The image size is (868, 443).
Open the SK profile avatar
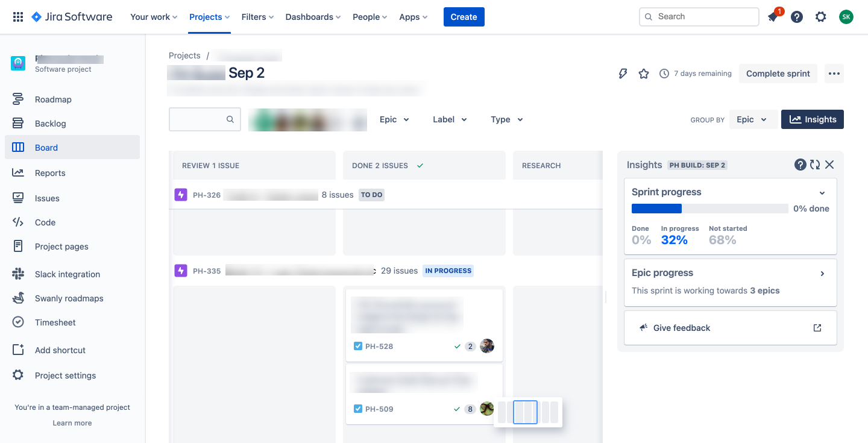tap(846, 17)
